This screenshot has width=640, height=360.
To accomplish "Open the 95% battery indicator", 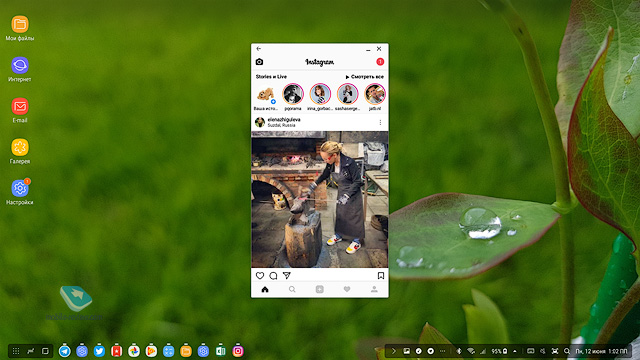I will (x=499, y=351).
